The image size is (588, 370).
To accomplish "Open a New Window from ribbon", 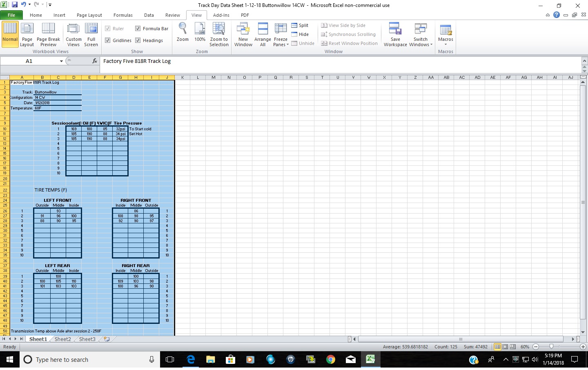I will [x=243, y=35].
